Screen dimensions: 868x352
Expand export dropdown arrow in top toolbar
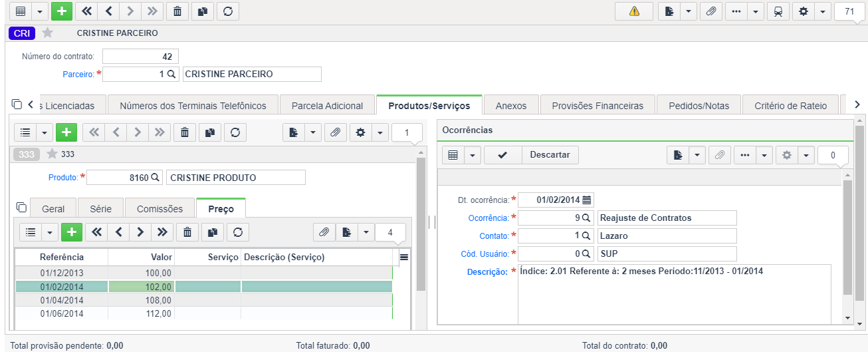[x=688, y=11]
